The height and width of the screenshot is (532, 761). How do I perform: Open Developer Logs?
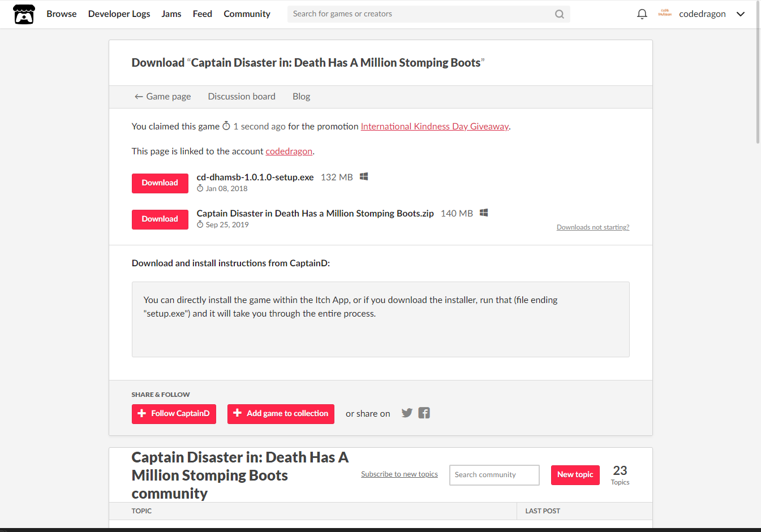[x=119, y=14]
